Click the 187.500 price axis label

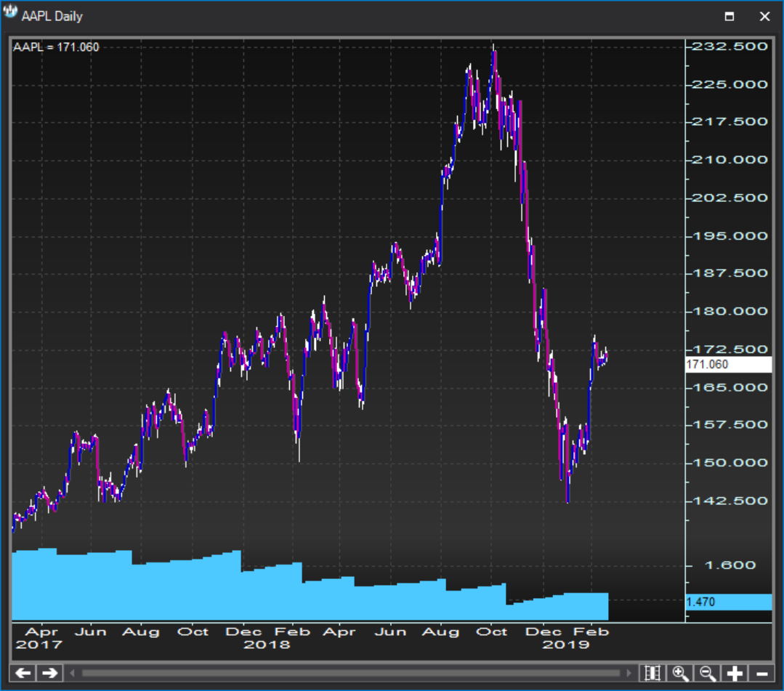730,273
